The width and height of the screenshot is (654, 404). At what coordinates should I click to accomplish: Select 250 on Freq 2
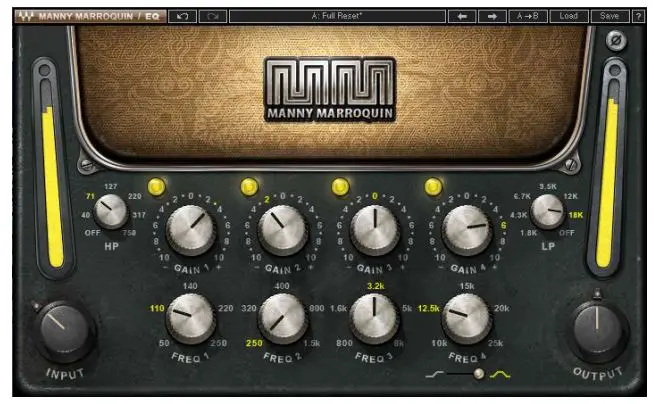point(254,343)
